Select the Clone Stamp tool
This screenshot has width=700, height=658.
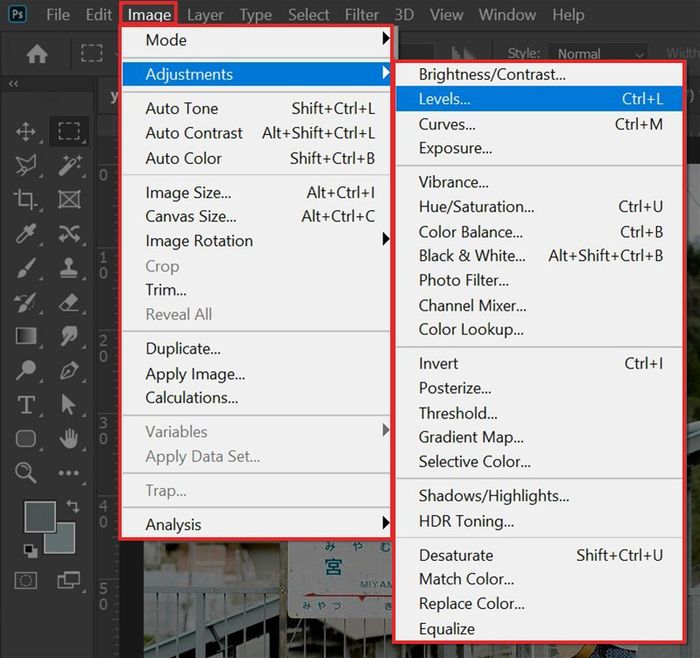point(69,268)
